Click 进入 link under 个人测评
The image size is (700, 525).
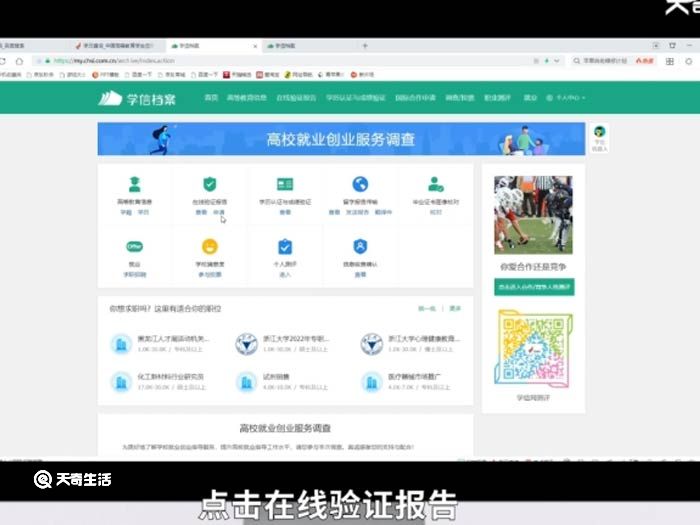[x=285, y=275]
